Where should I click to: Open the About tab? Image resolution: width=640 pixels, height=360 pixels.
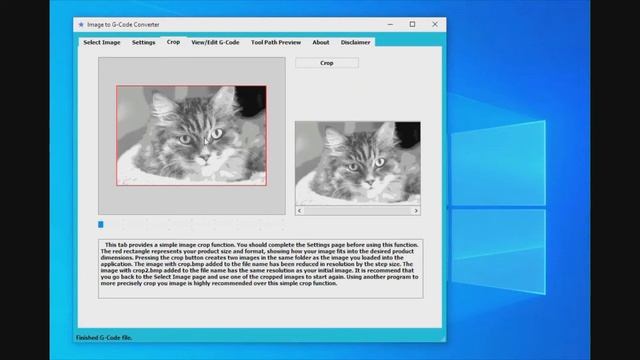[x=320, y=42]
